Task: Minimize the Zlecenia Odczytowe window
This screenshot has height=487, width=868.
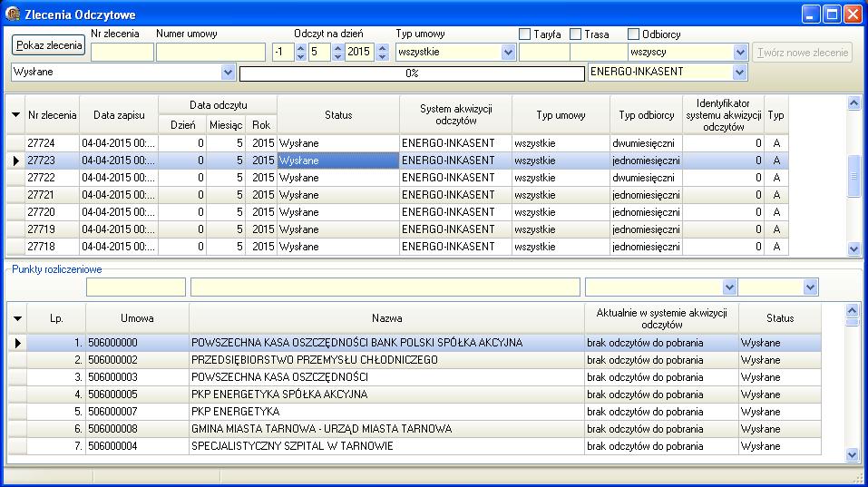Action: click(x=811, y=14)
